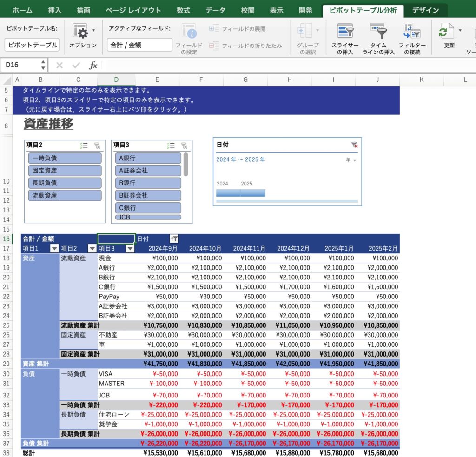The height and width of the screenshot is (457, 476).
Task: Open the 項目3 filter dropdown in the table
Action: click(130, 249)
